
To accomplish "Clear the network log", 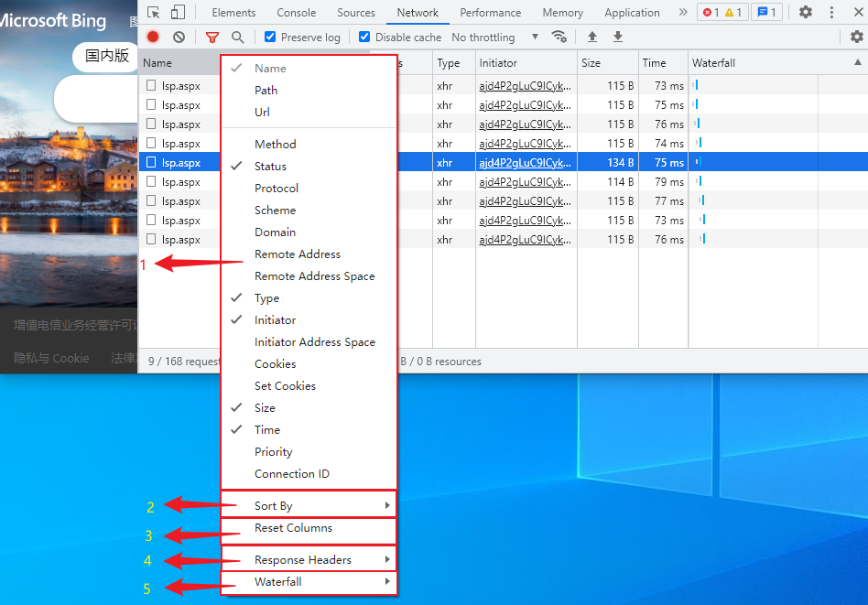I will point(179,38).
